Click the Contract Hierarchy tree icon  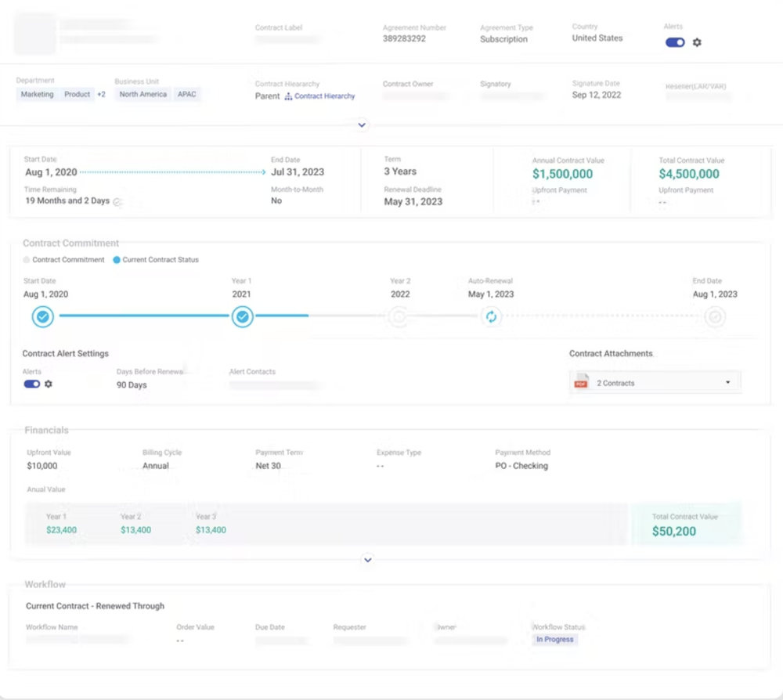click(290, 95)
